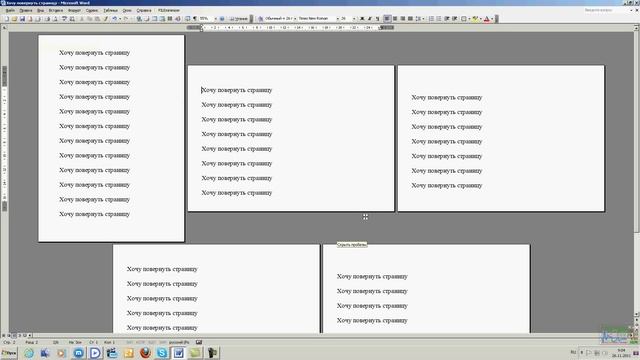Screen dimensions: 640x360
Task: Open the zoom percentage dropdown
Action: 216,19
